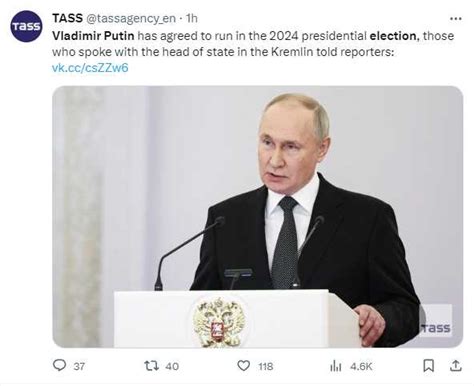The image size is (474, 386).
Task: Open the @tassagency_en handle
Action: [x=131, y=19]
